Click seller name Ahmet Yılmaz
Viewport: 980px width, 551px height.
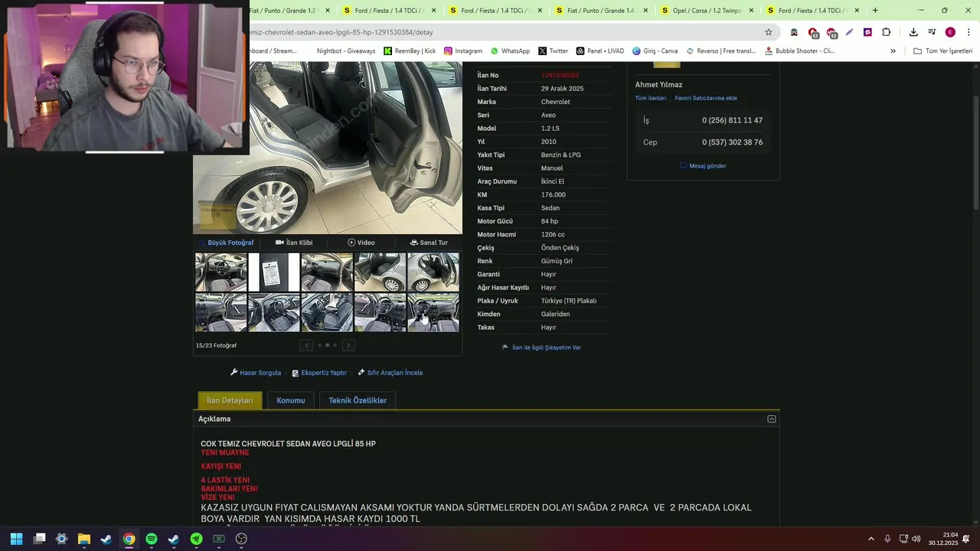click(x=658, y=85)
